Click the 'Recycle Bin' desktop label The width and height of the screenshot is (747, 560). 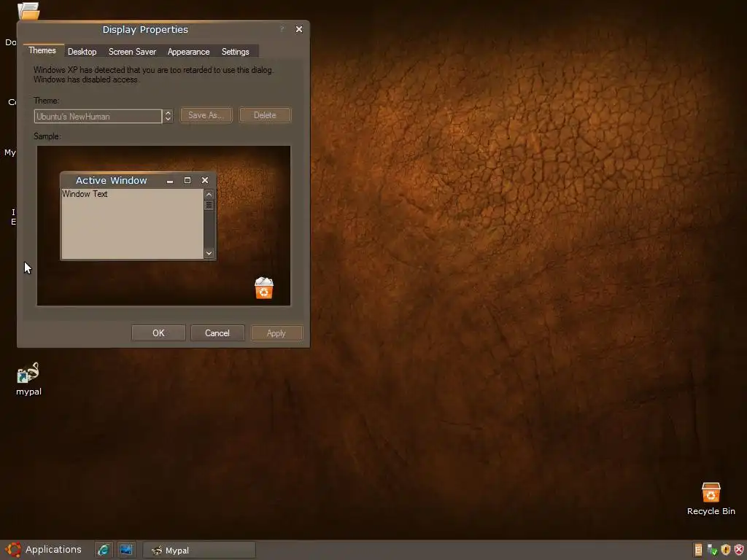click(x=711, y=511)
